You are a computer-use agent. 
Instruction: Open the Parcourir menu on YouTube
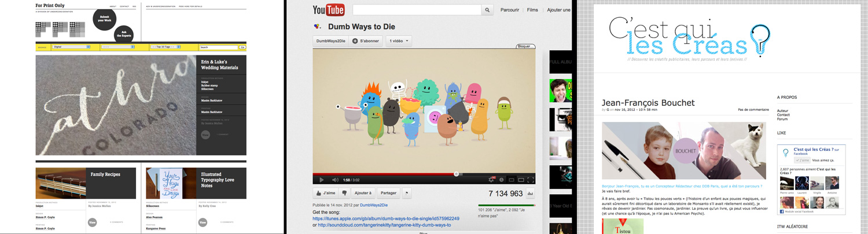(510, 10)
